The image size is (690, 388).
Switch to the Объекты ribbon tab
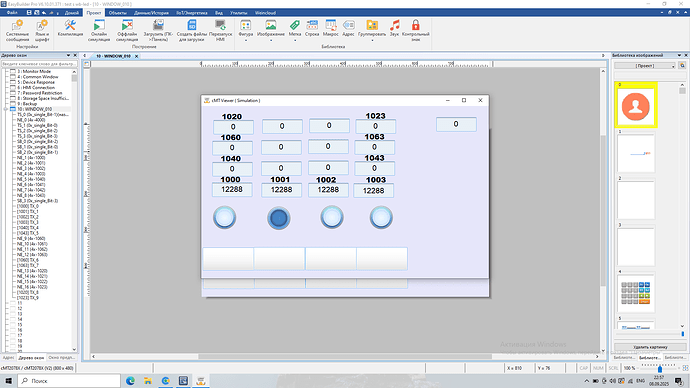pos(117,13)
